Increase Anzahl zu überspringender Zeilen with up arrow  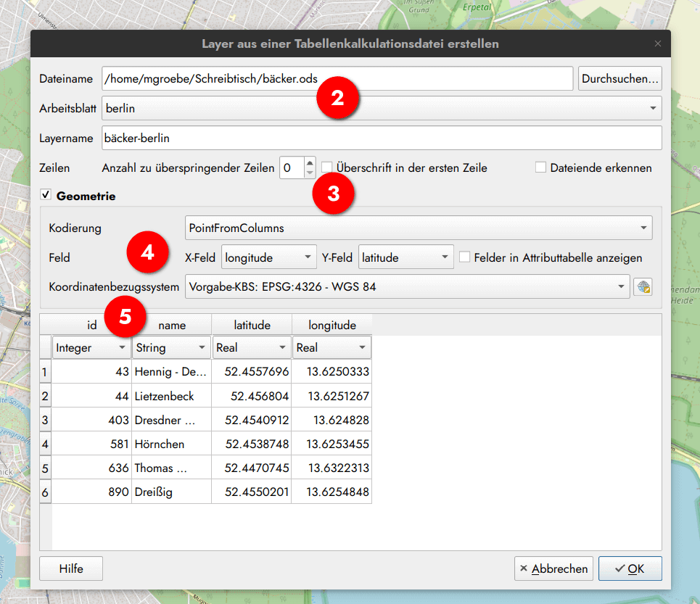coord(309,162)
